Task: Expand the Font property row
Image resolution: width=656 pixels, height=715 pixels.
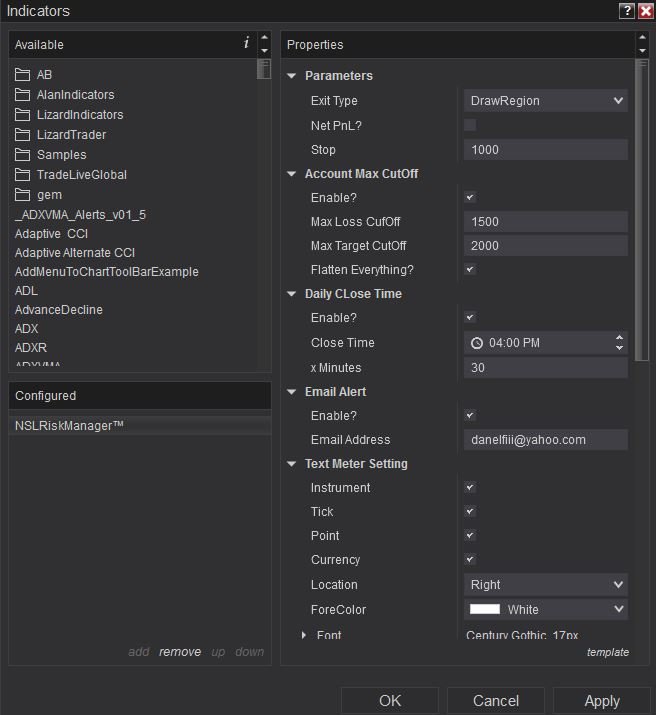Action: coord(305,635)
